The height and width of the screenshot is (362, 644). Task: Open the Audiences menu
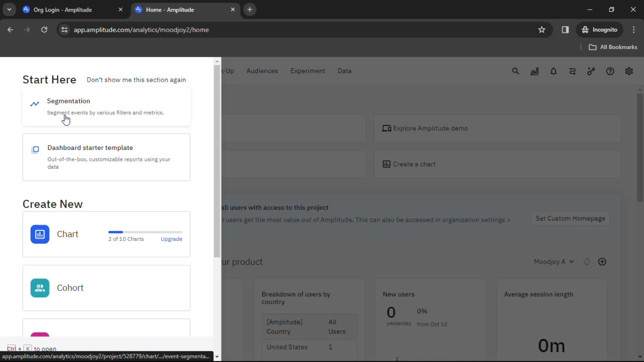[x=262, y=71]
